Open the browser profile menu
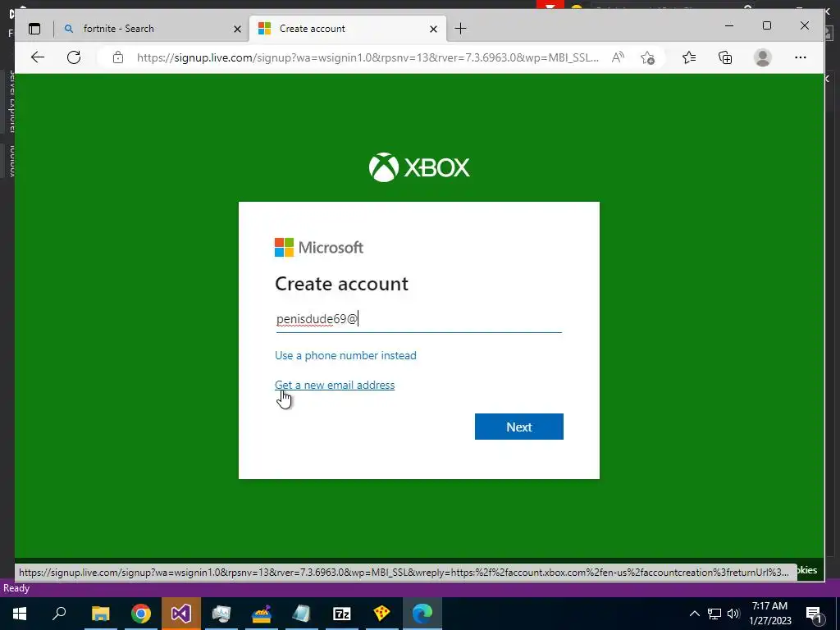840x630 pixels. point(762,57)
